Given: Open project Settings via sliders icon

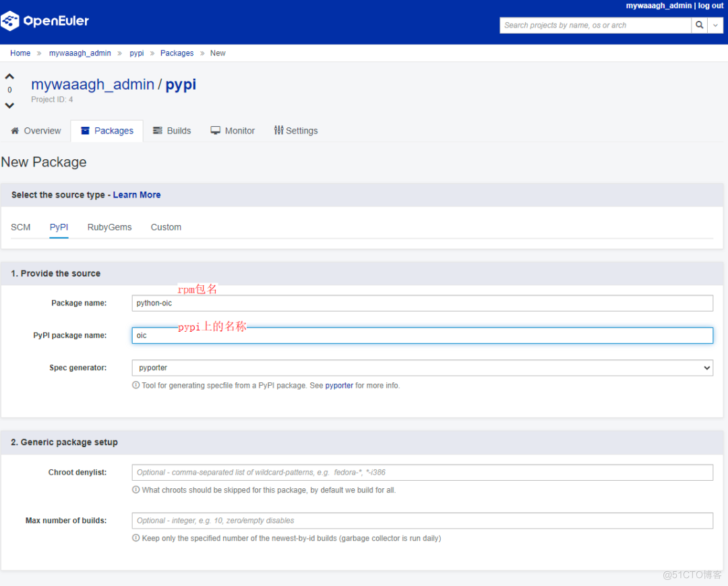Looking at the screenshot, I should 278,130.
